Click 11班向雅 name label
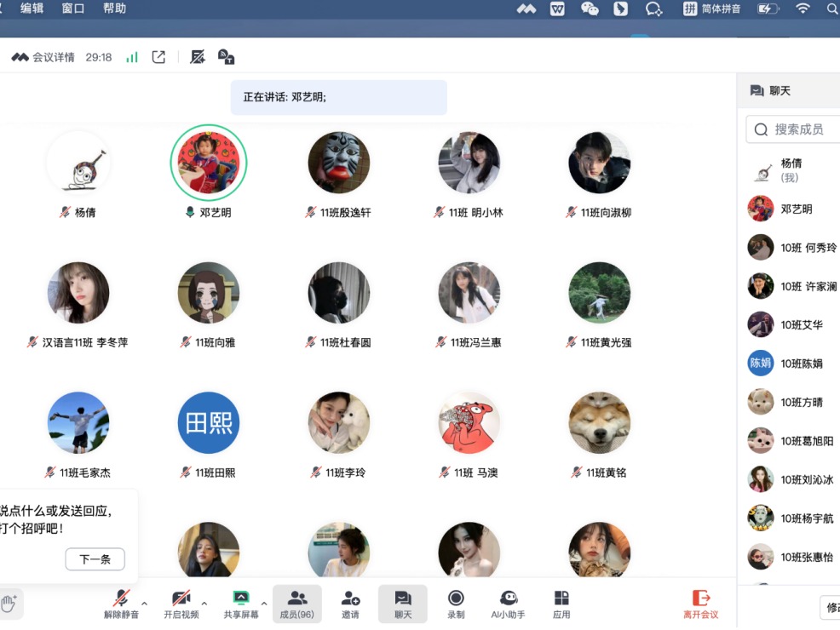The image size is (840, 630). tap(216, 342)
